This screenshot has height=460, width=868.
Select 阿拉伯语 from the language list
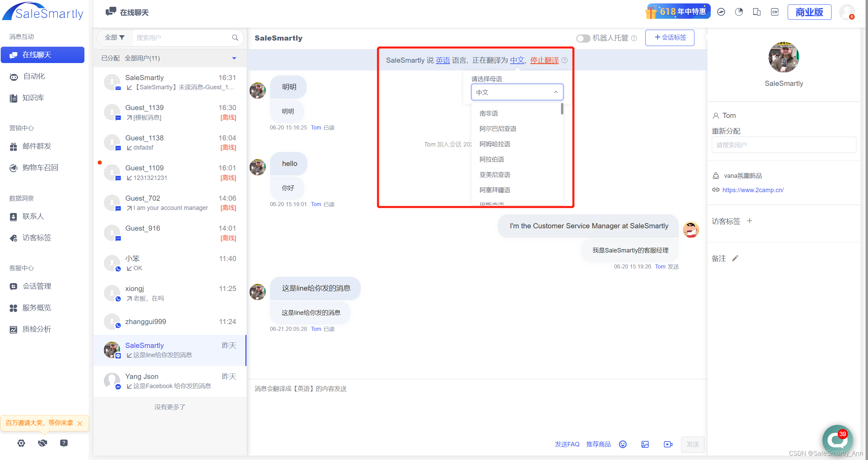(492, 159)
